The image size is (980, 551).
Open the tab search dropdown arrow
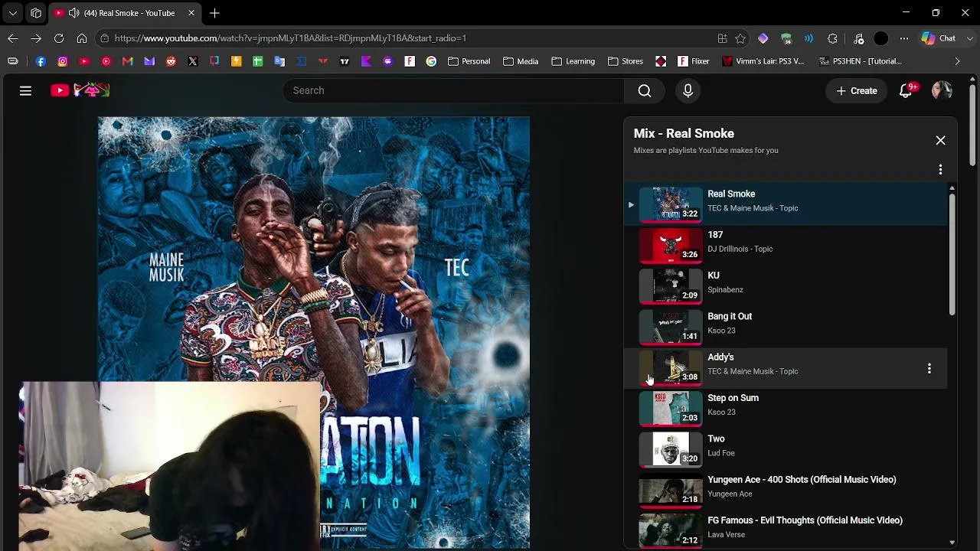pyautogui.click(x=13, y=13)
